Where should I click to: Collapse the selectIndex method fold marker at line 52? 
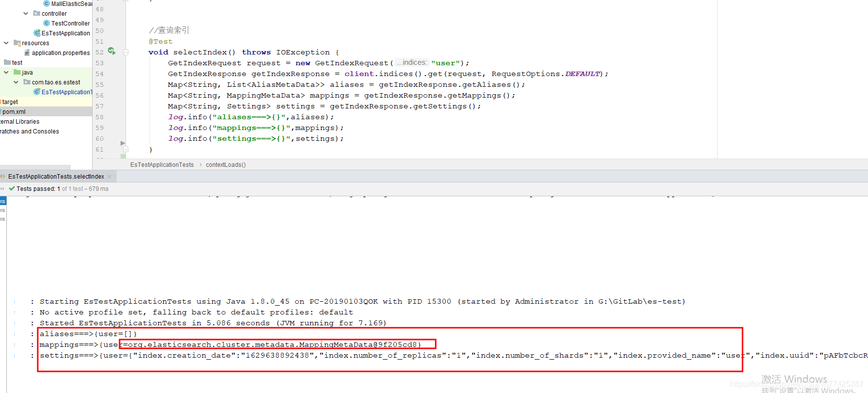[125, 52]
